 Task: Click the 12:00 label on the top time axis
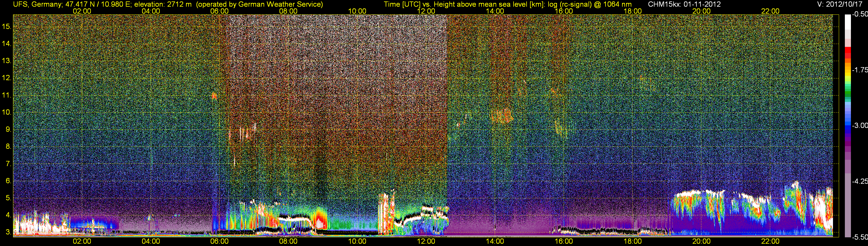pyautogui.click(x=426, y=11)
